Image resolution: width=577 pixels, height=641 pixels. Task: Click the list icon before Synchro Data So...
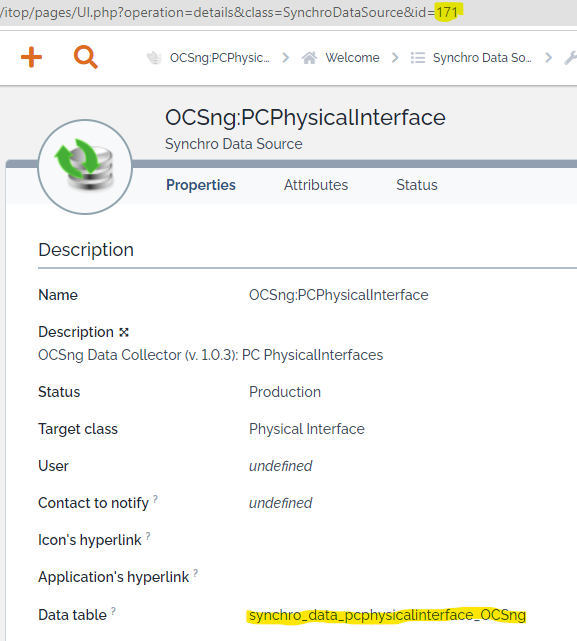coord(418,58)
